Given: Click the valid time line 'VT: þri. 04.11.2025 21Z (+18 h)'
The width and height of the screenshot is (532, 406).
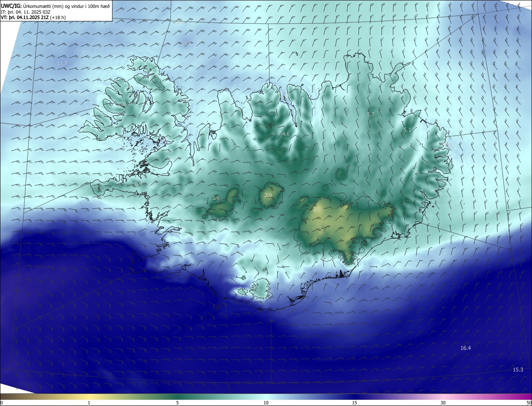Looking at the screenshot, I should coord(33,17).
